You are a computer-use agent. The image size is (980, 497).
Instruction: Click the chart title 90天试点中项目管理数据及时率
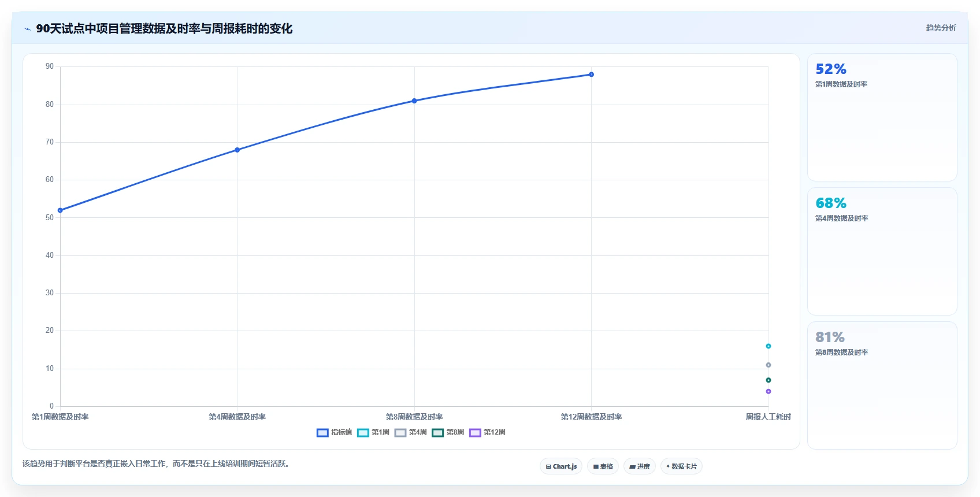pyautogui.click(x=118, y=28)
